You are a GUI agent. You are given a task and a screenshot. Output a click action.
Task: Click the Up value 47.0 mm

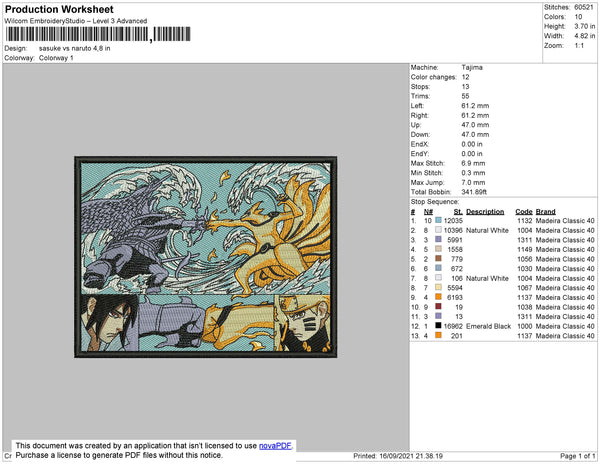coord(475,125)
